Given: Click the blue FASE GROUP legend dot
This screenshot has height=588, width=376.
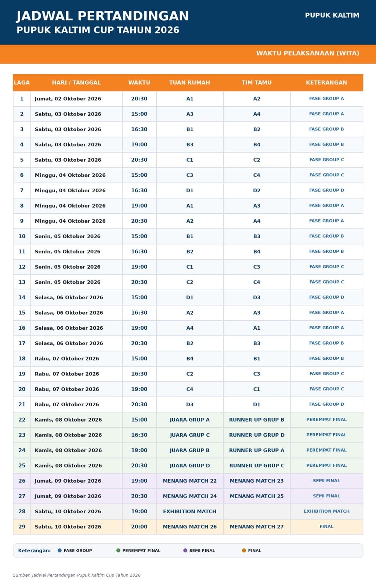Looking at the screenshot, I should (x=59, y=551).
